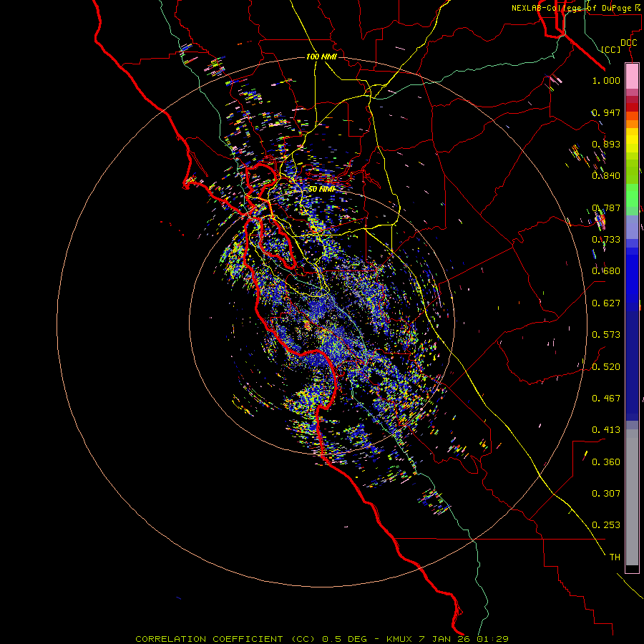Click the pink segment of the color scale
The width and height of the screenshot is (644, 644).
coord(632,77)
